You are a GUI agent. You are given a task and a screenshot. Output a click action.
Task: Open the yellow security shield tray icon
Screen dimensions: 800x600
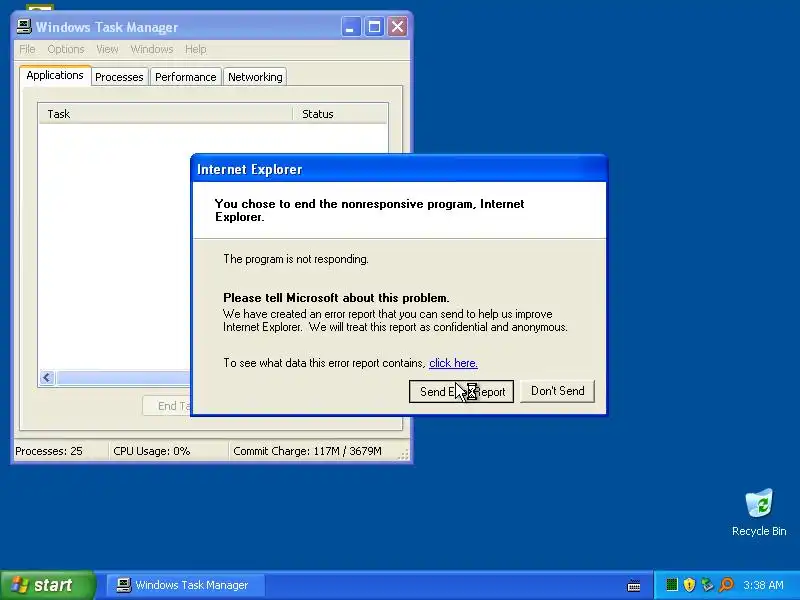click(689, 585)
